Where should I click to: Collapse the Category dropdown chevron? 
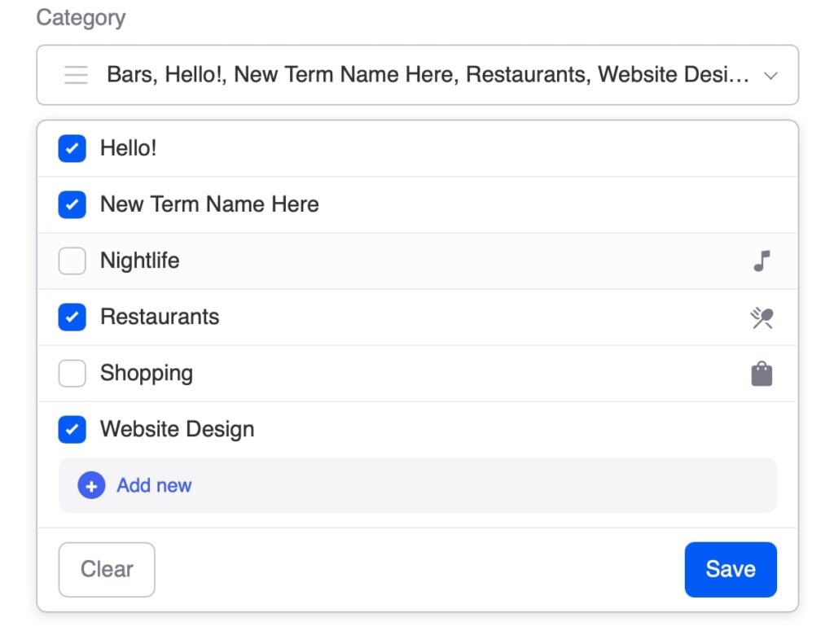[770, 76]
